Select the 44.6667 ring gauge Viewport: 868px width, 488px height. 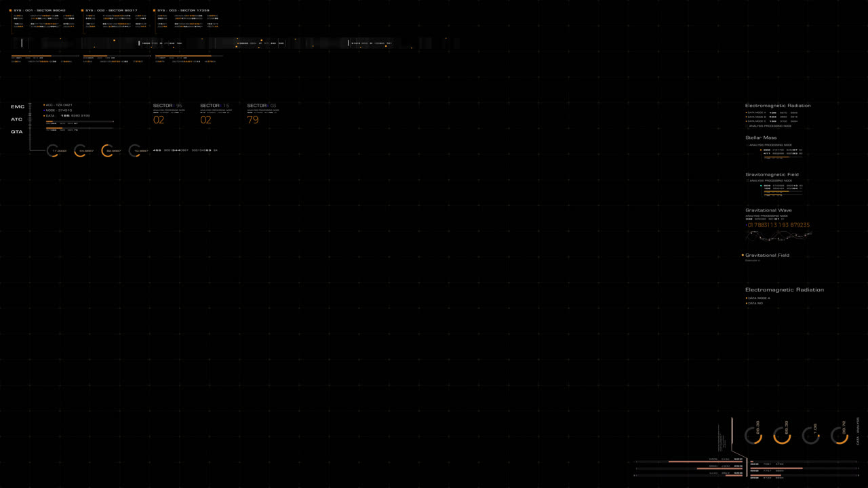[x=80, y=150]
